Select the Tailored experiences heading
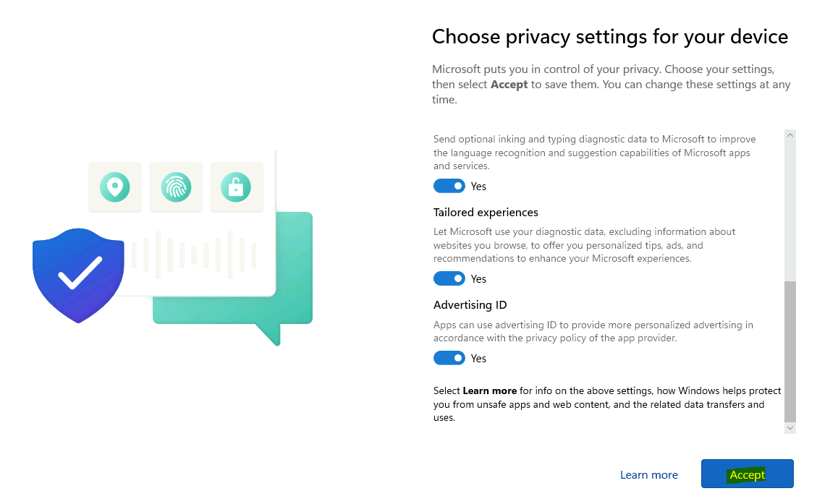 486,213
